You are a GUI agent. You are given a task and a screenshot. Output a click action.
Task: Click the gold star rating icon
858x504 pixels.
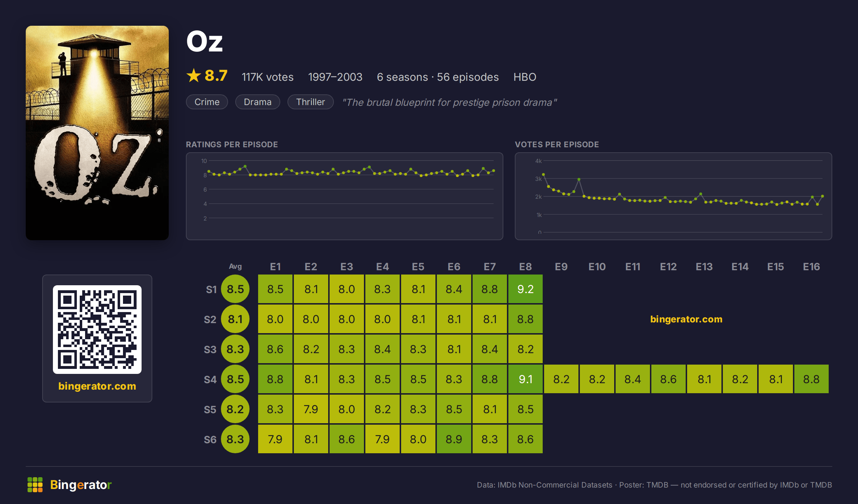tap(194, 76)
